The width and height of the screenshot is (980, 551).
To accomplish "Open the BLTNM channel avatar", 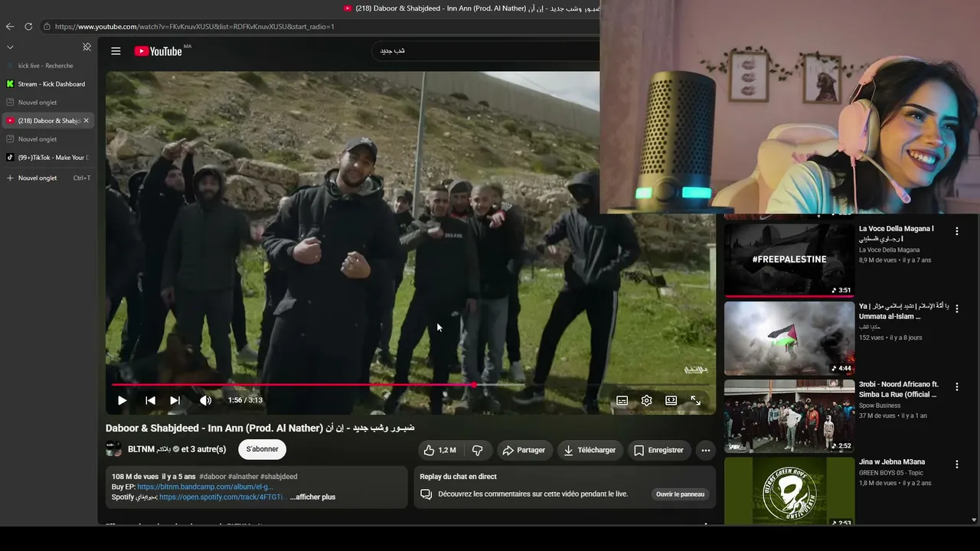I will coord(113,449).
